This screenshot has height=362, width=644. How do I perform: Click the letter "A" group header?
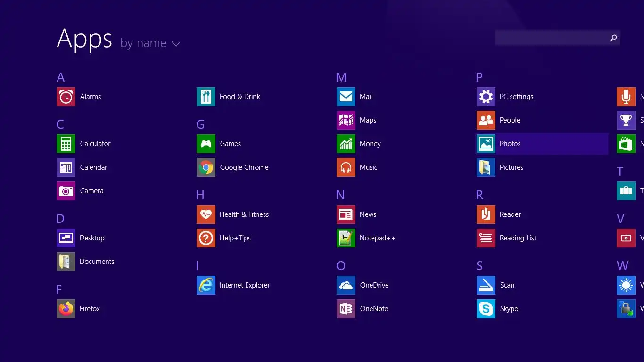pyautogui.click(x=60, y=77)
